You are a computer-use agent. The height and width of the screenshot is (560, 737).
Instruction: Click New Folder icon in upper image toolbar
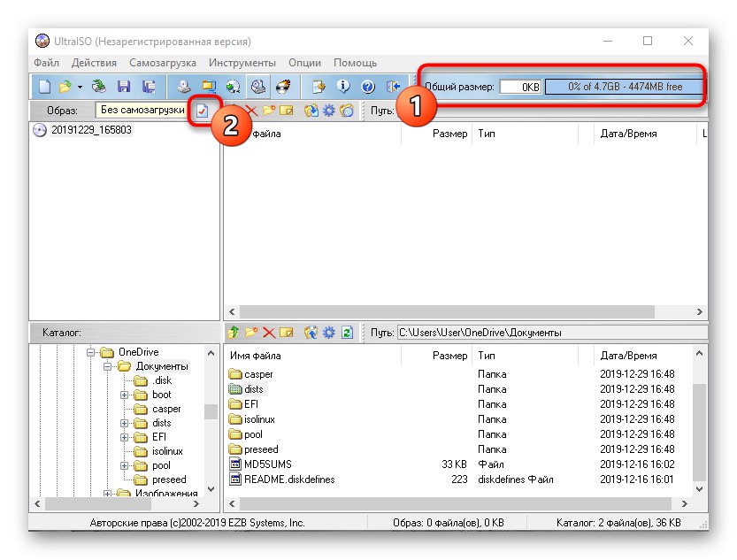pyautogui.click(x=269, y=111)
